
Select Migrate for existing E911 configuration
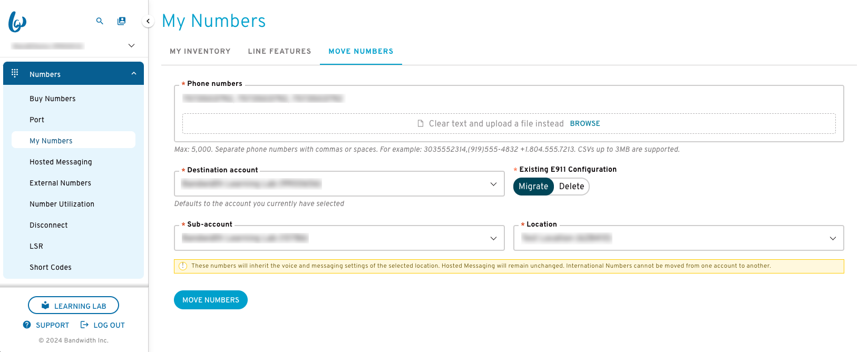point(533,186)
